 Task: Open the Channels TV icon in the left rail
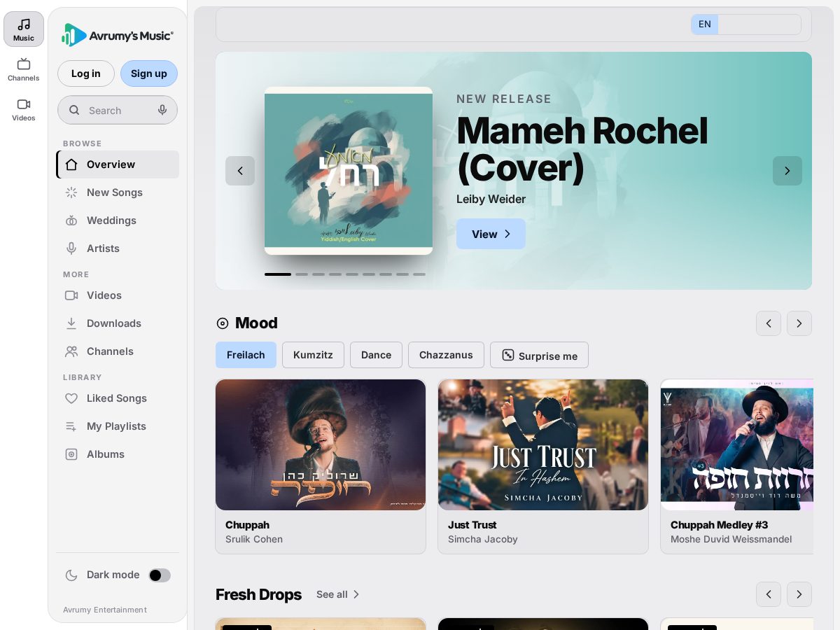[24, 69]
